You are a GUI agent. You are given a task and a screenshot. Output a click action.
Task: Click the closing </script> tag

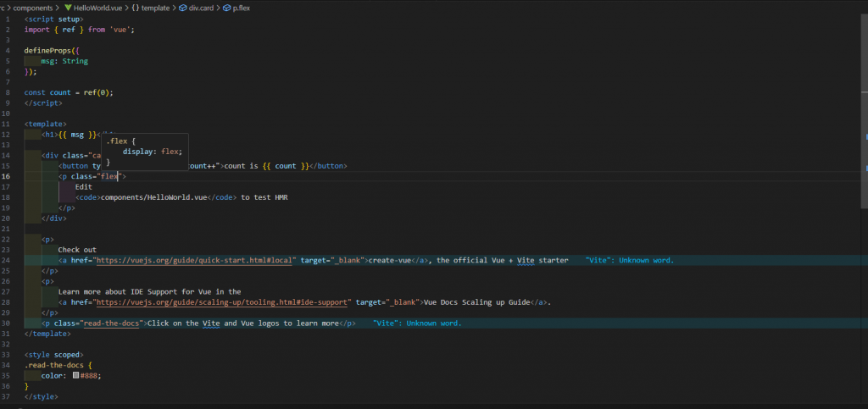click(43, 102)
